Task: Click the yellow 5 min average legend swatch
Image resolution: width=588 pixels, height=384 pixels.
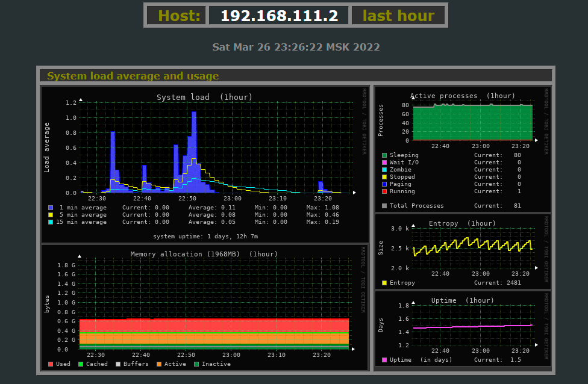Action: click(51, 215)
